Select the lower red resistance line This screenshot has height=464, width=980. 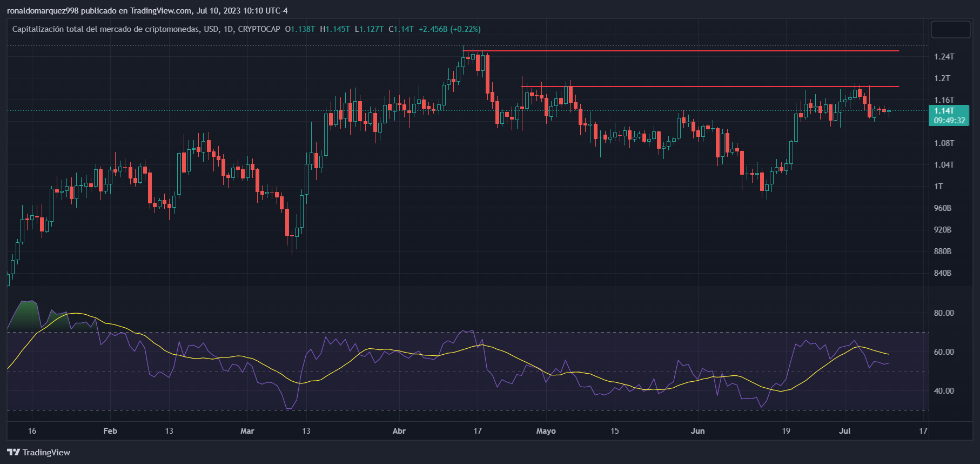[x=702, y=87]
